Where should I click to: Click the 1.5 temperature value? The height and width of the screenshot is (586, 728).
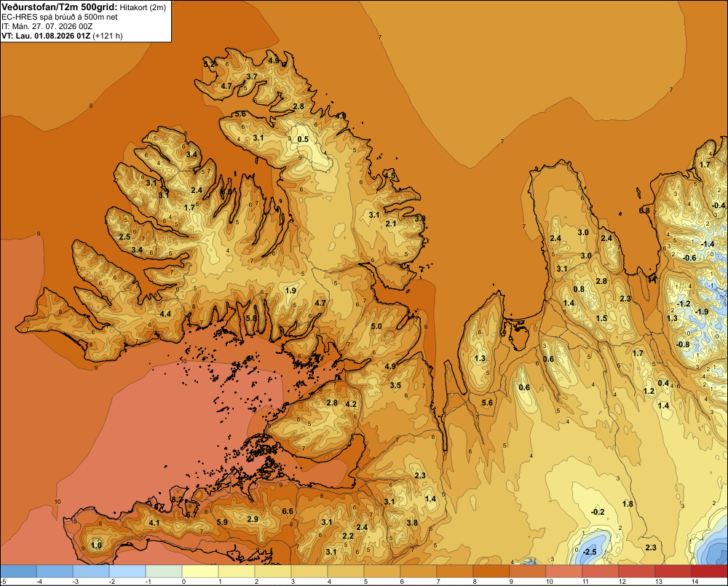pyautogui.click(x=602, y=318)
